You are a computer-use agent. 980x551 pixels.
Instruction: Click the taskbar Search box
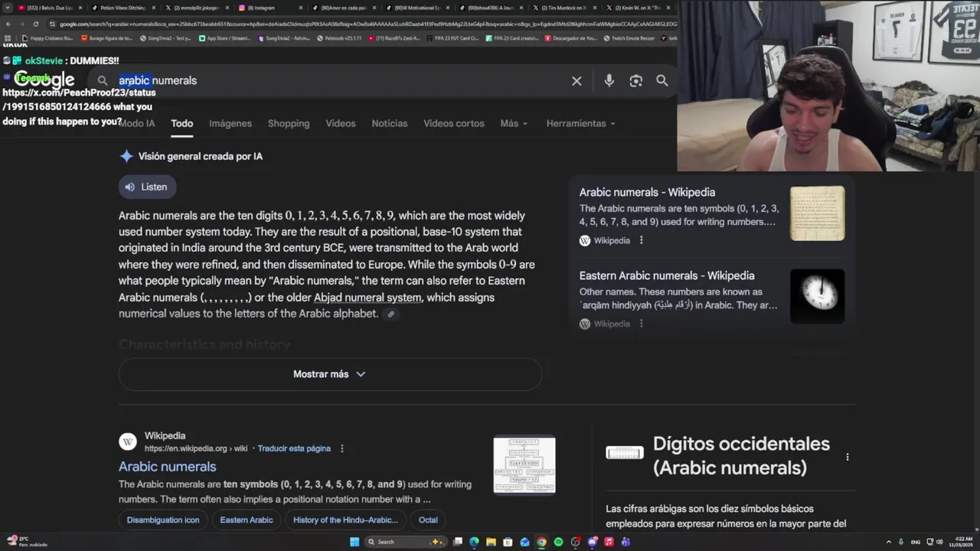[406, 542]
